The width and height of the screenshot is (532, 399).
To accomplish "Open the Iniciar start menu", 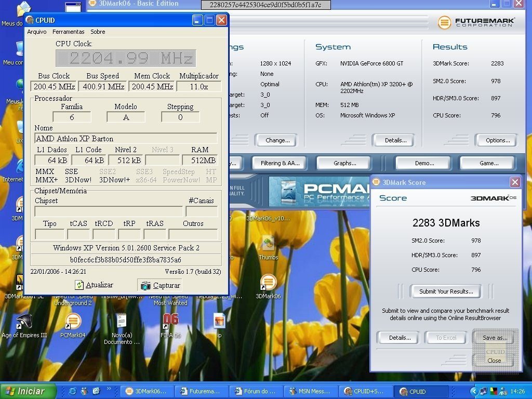I will tap(27, 391).
